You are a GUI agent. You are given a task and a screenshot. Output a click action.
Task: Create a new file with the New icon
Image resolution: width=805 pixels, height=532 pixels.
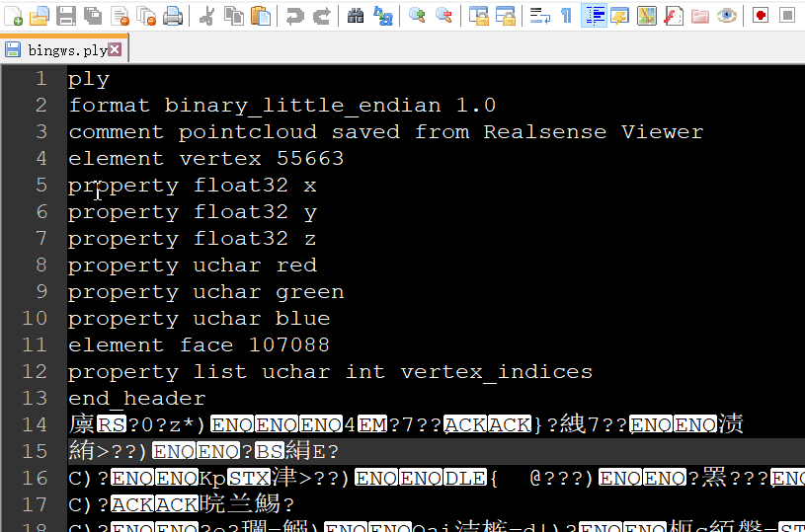(14, 16)
